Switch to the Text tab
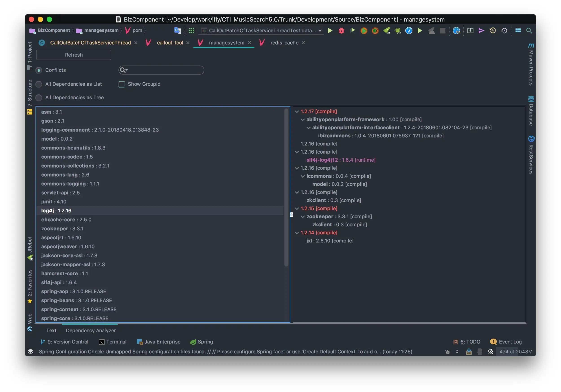Viewport: 561px width, 392px height. (51, 330)
